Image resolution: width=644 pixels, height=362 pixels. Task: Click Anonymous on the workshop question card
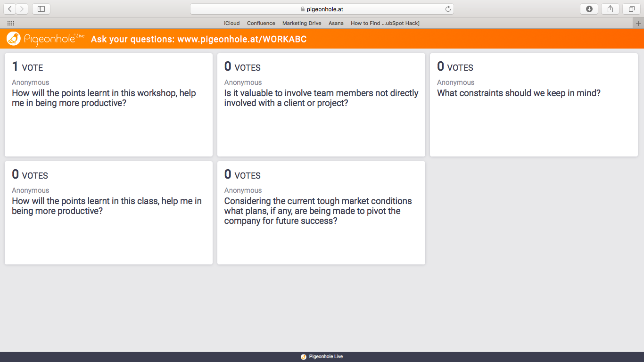tap(30, 82)
